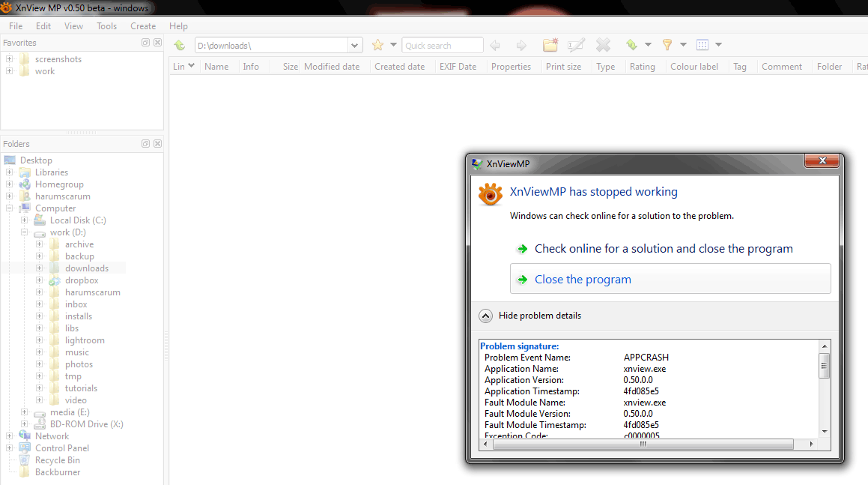The width and height of the screenshot is (868, 485).
Task: Go up one folder with the green arrow
Action: click(x=179, y=46)
